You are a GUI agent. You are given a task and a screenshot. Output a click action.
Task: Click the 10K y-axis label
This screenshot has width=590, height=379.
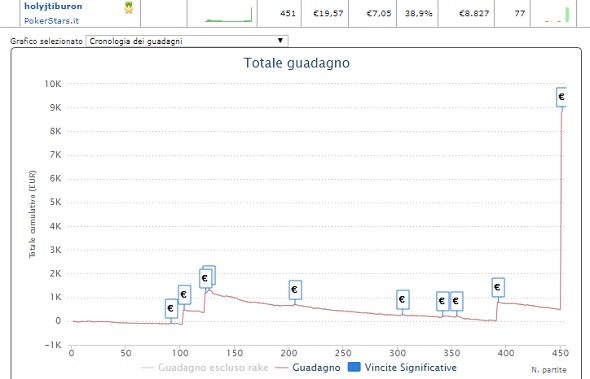(x=53, y=84)
